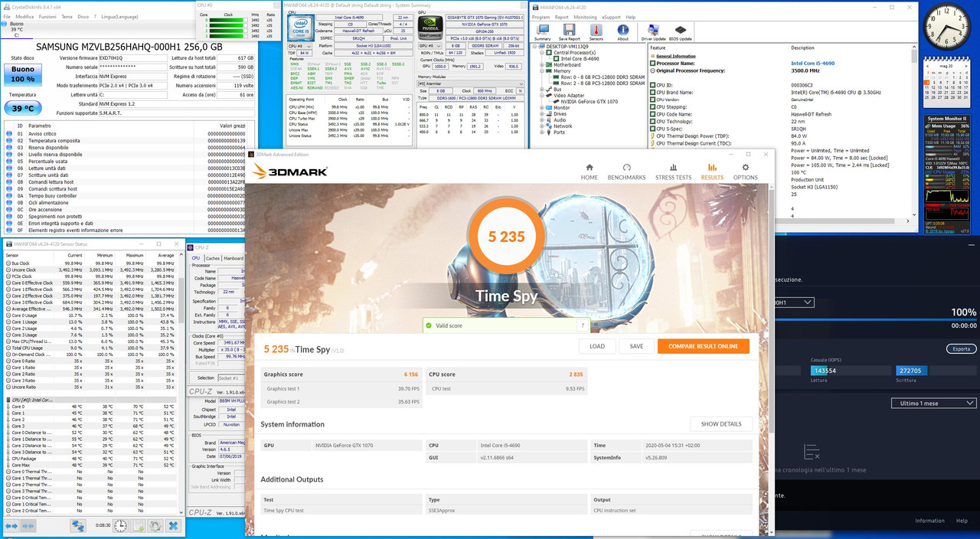
Task: Click the calendar gadget on desktop
Action: point(947,84)
